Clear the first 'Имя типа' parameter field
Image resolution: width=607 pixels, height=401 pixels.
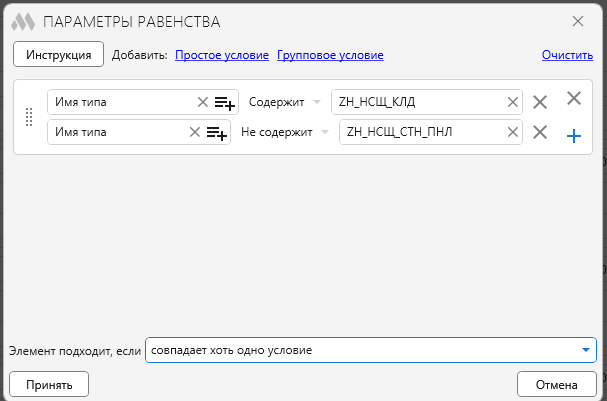[x=202, y=102]
